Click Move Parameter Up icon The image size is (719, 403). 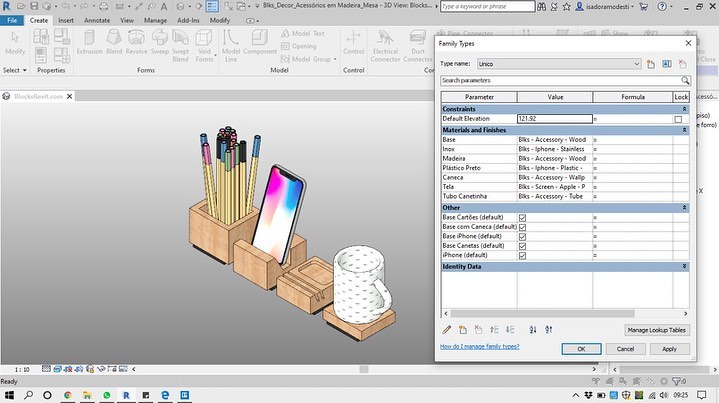tap(494, 330)
